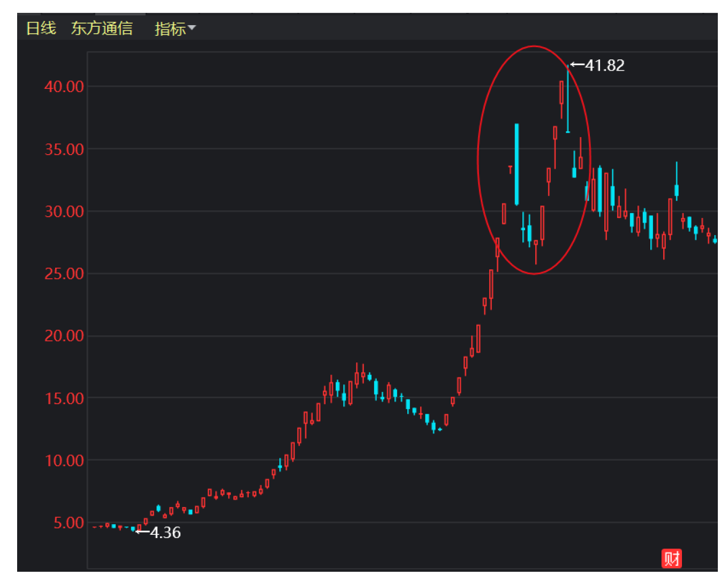
Task: Click the arrow beside the 4.36 label
Action: pos(142,532)
